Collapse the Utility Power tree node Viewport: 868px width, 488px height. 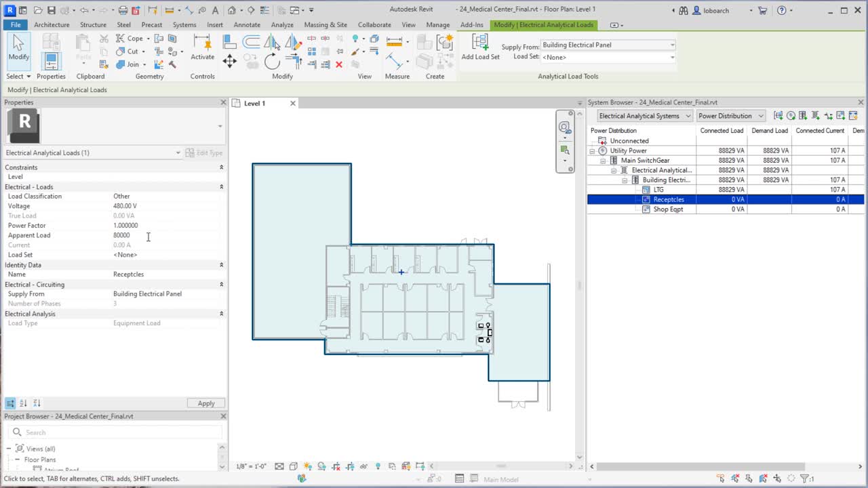point(592,151)
